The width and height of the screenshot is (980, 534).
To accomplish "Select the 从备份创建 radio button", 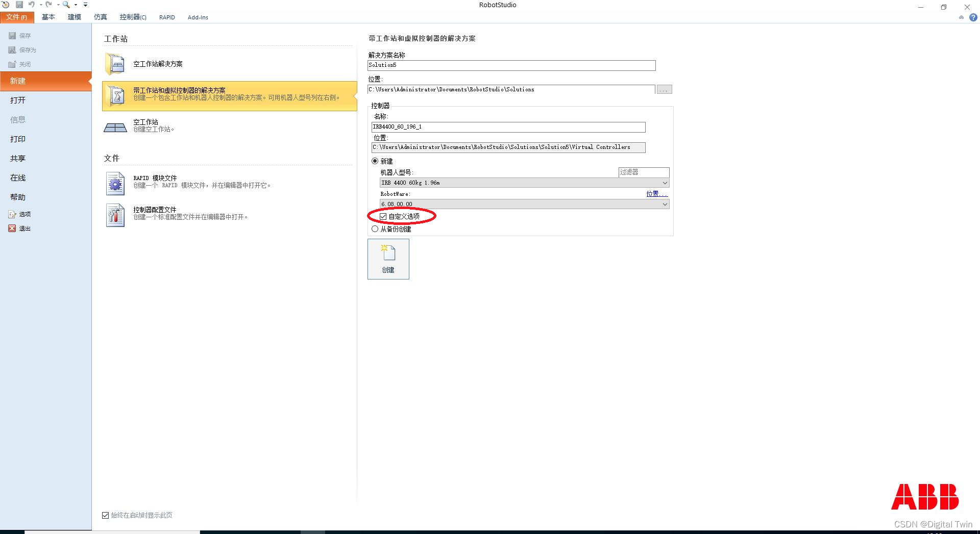I will [375, 229].
